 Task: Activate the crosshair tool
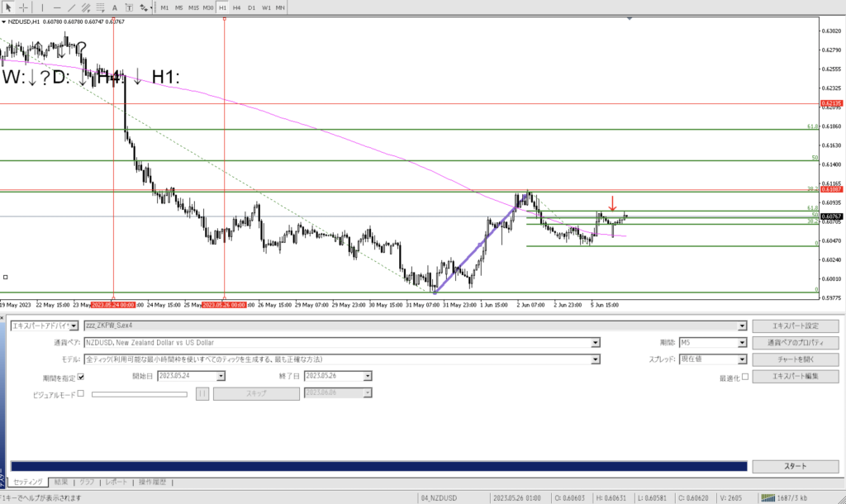point(23,7)
